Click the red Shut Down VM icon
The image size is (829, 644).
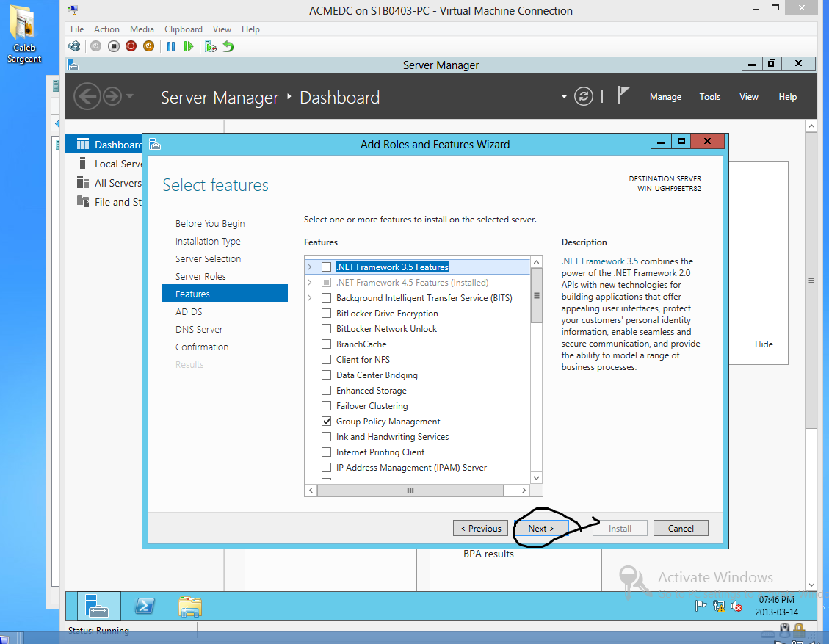coord(131,46)
